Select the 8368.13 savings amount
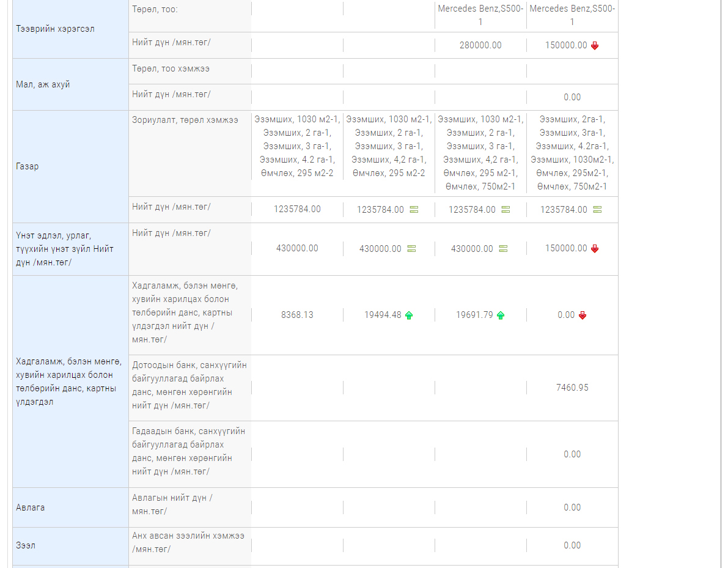The height and width of the screenshot is (568, 728). coord(297,315)
